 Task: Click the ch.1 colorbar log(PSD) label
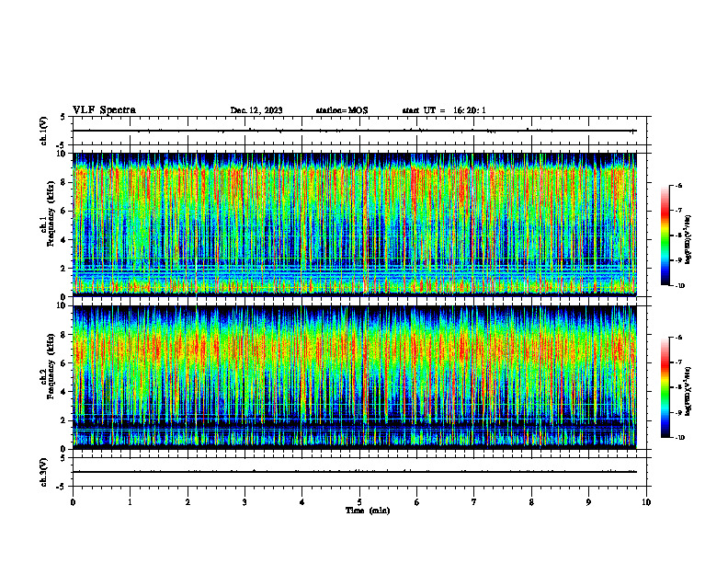pyautogui.click(x=688, y=240)
